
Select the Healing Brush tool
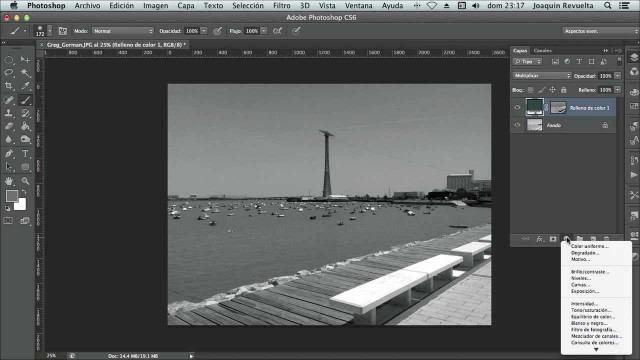click(9, 100)
